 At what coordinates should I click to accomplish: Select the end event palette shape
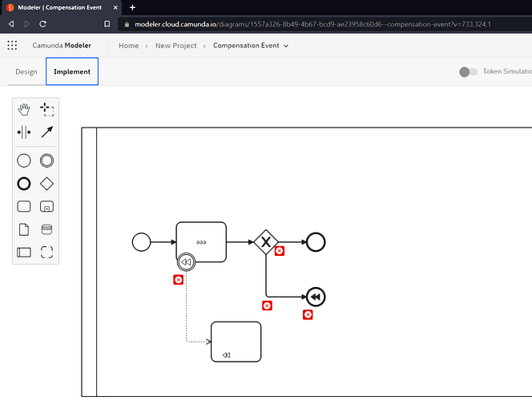point(24,184)
